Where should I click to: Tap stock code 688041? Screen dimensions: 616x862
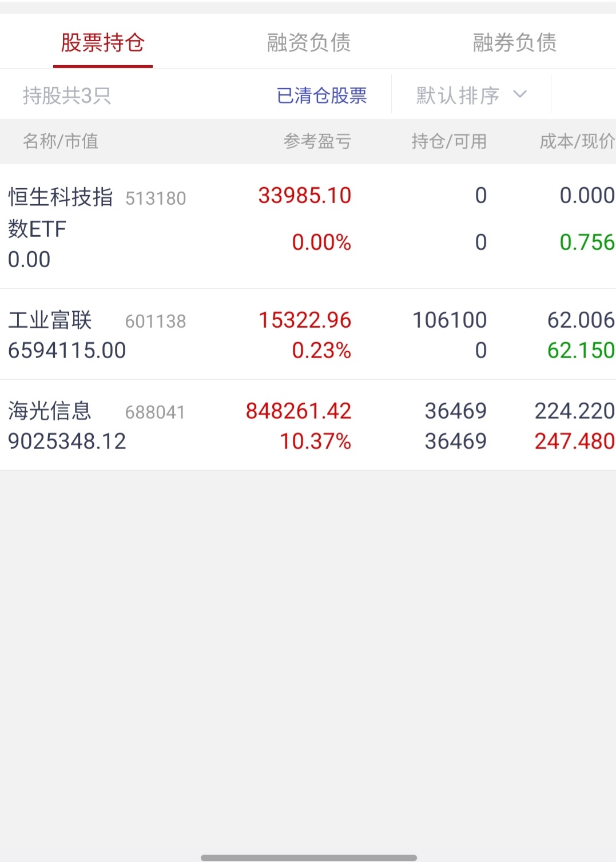click(155, 412)
